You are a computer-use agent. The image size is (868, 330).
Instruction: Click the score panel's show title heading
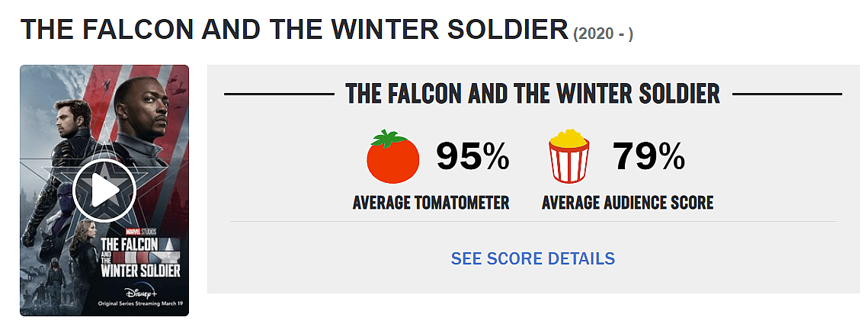532,94
